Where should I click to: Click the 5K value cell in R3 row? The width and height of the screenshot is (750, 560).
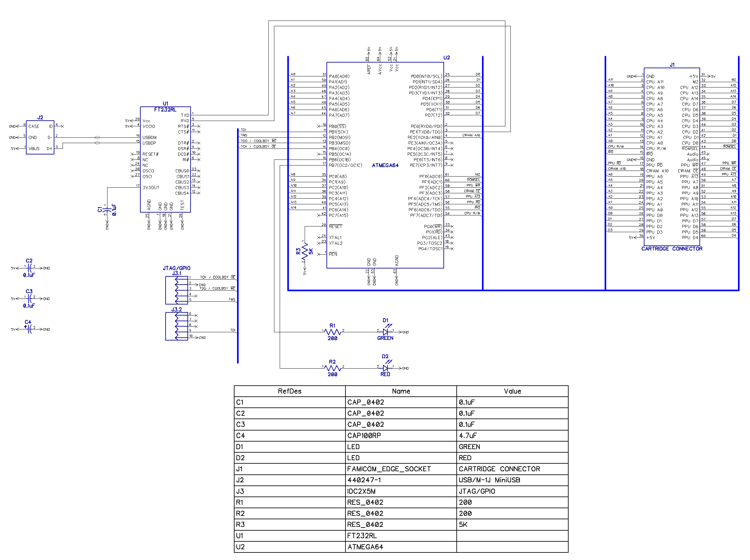pos(512,524)
